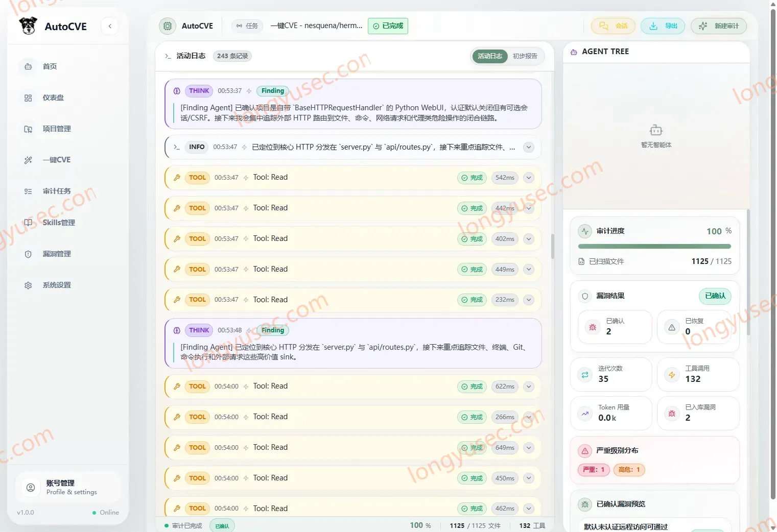Expand Tool: Read entry with 649ms
This screenshot has height=532, width=777.
(x=529, y=448)
